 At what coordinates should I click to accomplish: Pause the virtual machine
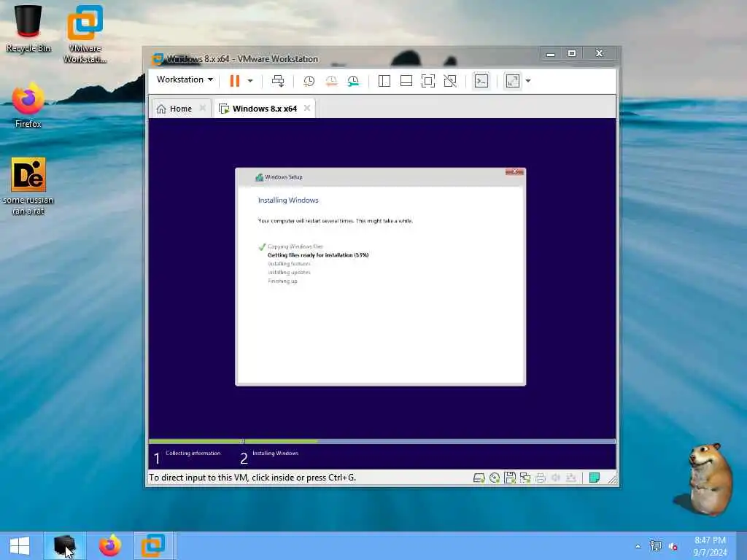[x=235, y=81]
